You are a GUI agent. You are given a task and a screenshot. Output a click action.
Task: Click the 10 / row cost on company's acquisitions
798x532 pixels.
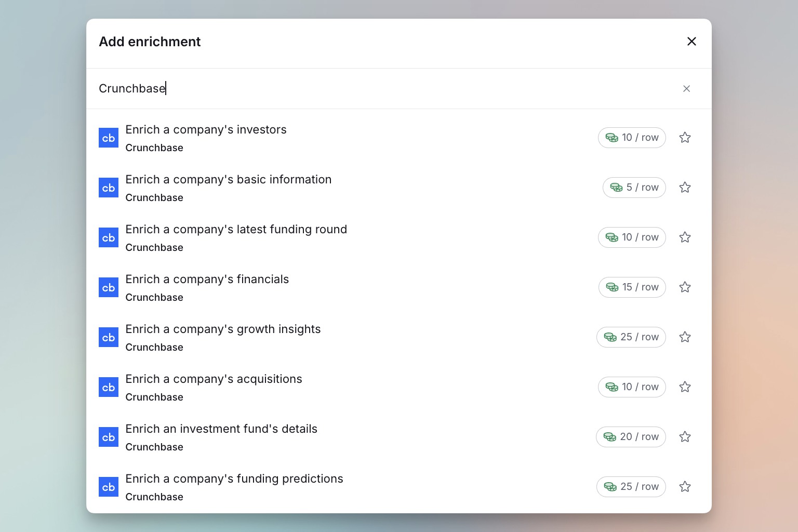click(x=632, y=387)
